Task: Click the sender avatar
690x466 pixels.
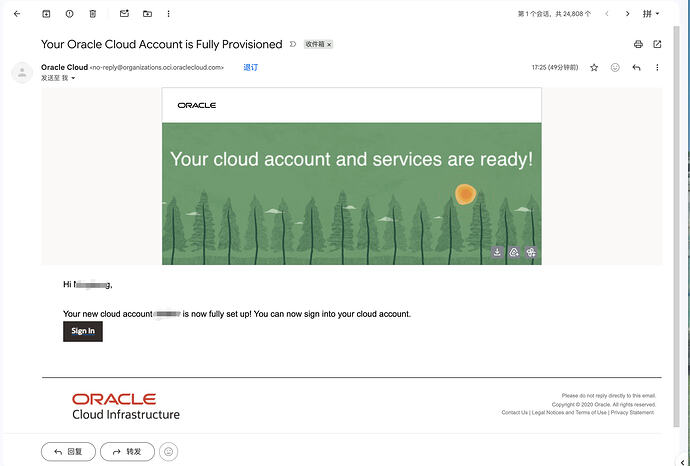Action: coord(22,73)
